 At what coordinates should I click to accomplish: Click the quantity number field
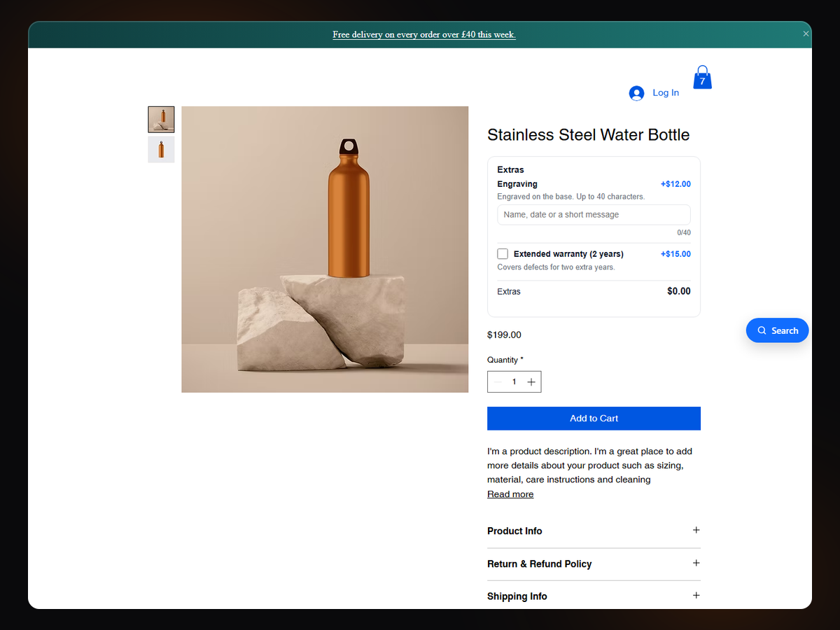tap(514, 381)
